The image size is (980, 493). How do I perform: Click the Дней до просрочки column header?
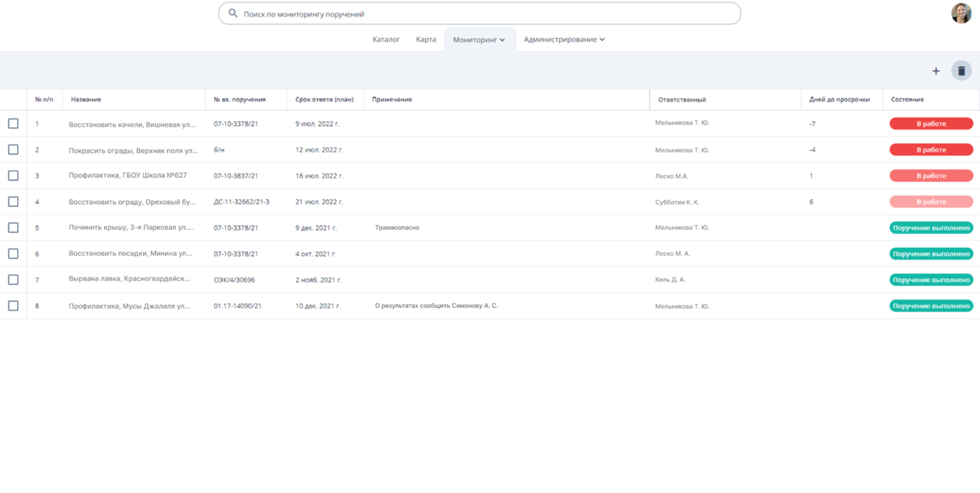click(x=839, y=99)
